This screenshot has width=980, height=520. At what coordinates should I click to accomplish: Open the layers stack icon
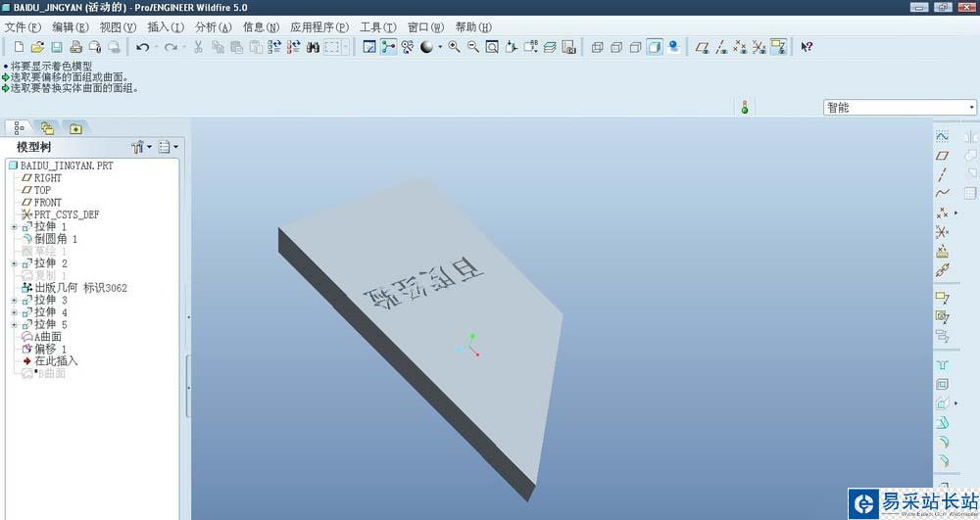[550, 47]
